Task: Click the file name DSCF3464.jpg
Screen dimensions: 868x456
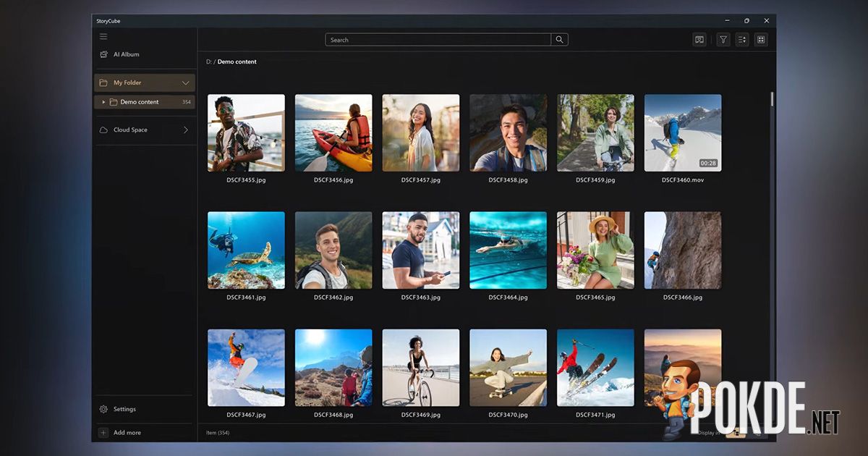Action: click(509, 297)
